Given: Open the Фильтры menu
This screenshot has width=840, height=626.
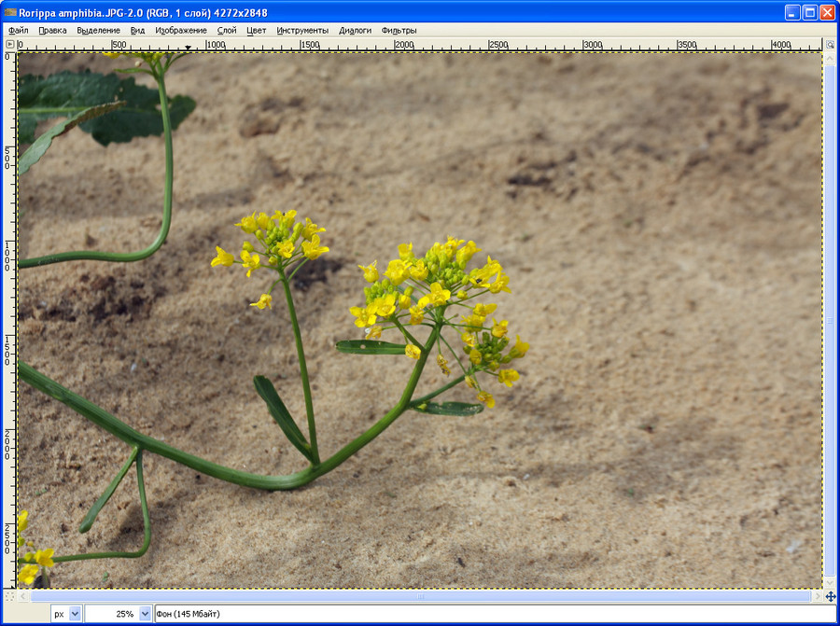Looking at the screenshot, I should coord(399,31).
